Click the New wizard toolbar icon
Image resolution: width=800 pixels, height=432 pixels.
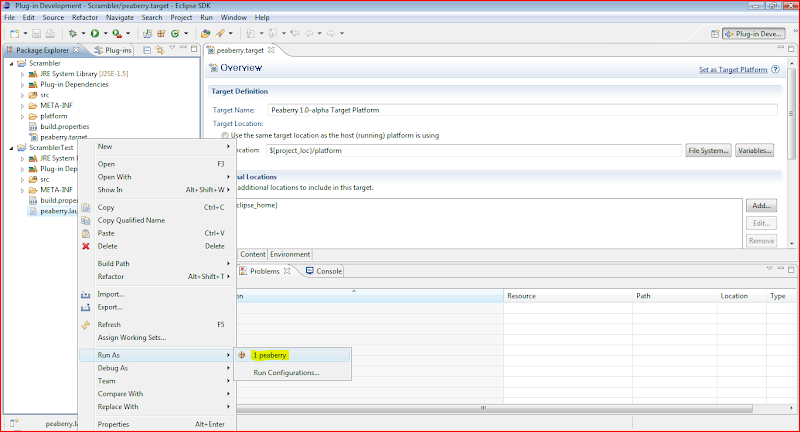tap(15, 34)
